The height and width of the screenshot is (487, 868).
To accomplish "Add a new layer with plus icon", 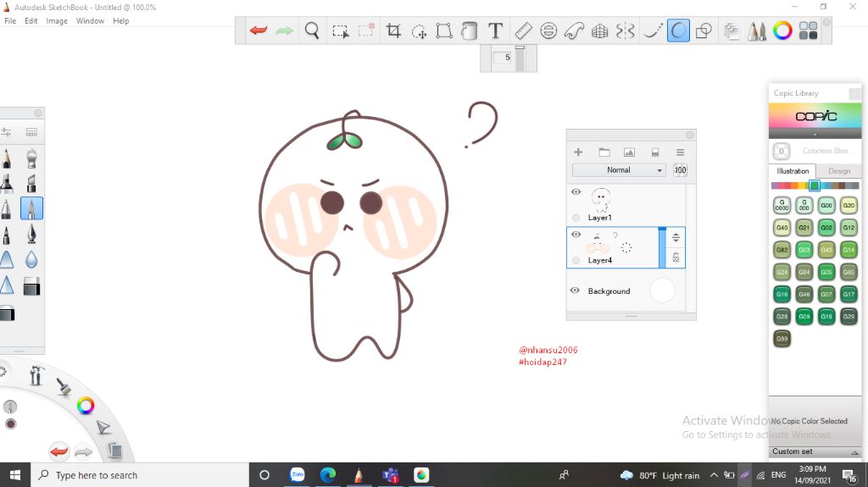I will coord(579,152).
